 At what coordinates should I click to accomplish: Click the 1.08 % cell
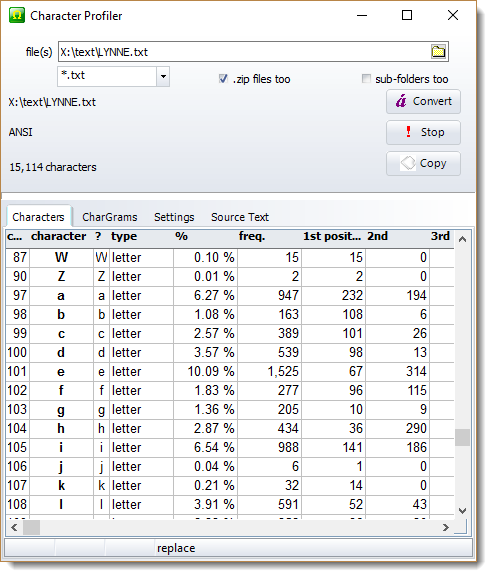[x=205, y=315]
